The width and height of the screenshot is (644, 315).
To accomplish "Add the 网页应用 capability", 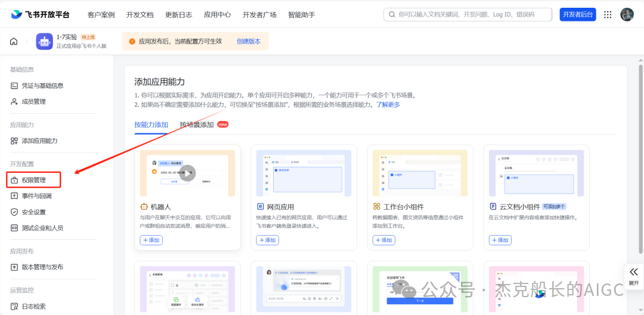I will (267, 240).
